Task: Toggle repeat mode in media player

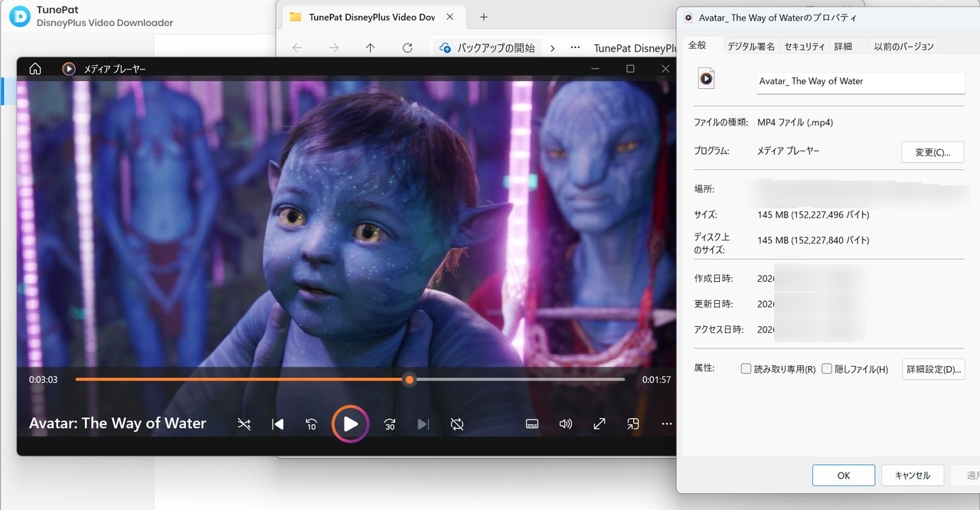Action: coord(457,423)
